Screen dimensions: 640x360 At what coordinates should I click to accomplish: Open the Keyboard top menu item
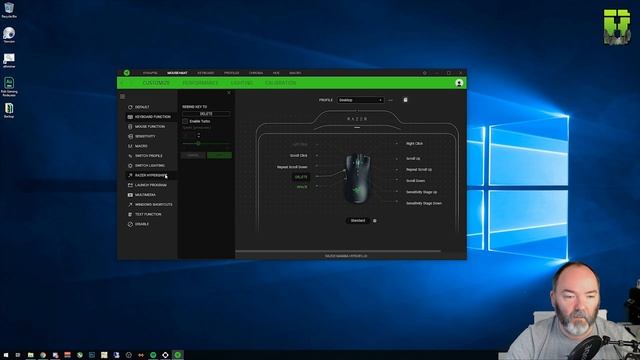tap(206, 73)
